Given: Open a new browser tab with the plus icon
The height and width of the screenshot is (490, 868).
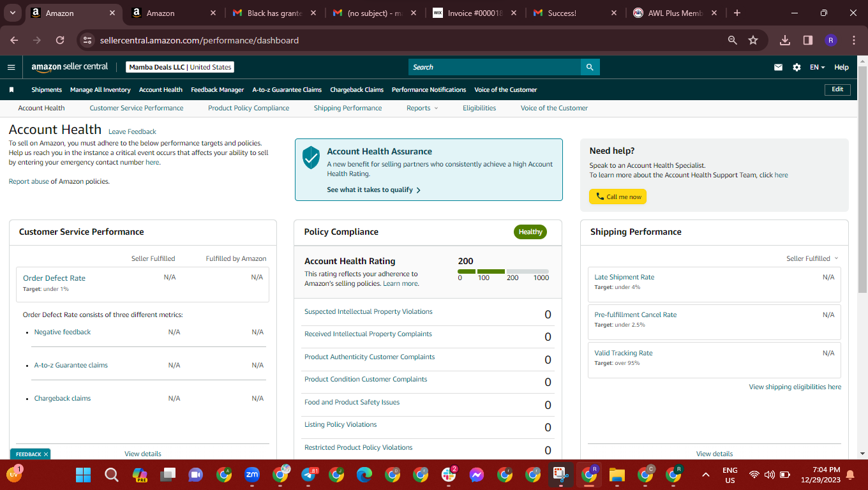Looking at the screenshot, I should 737,13.
